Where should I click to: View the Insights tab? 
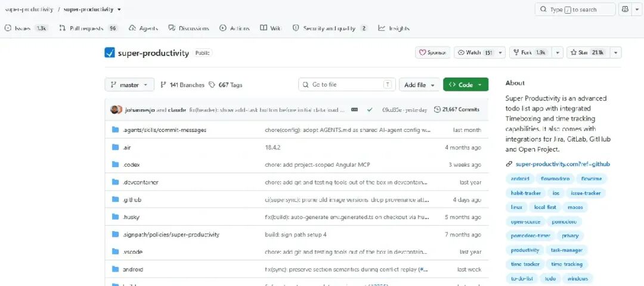394,29
